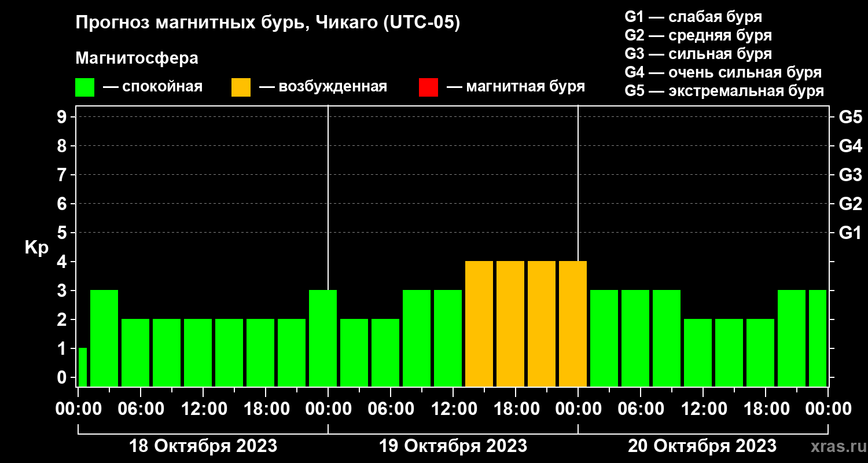The image size is (868, 463).
Task: Click the red 'магнитная буря' legend swatch
Action: (x=428, y=87)
